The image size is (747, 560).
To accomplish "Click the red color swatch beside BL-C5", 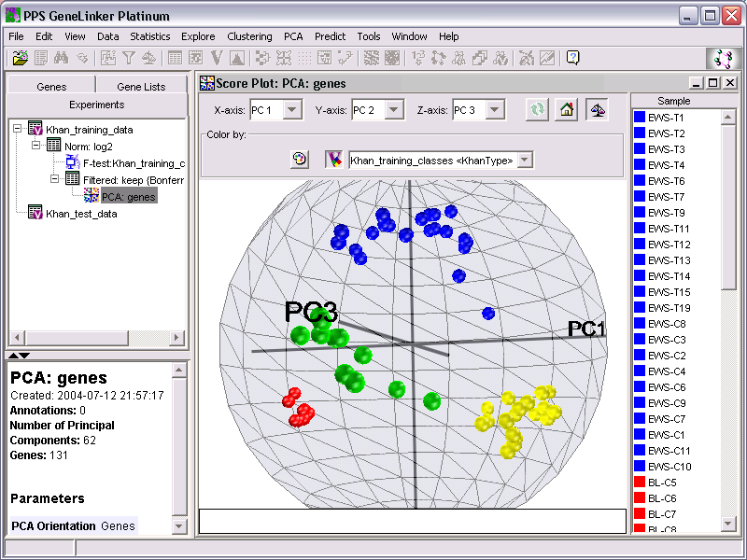I will pyautogui.click(x=640, y=483).
